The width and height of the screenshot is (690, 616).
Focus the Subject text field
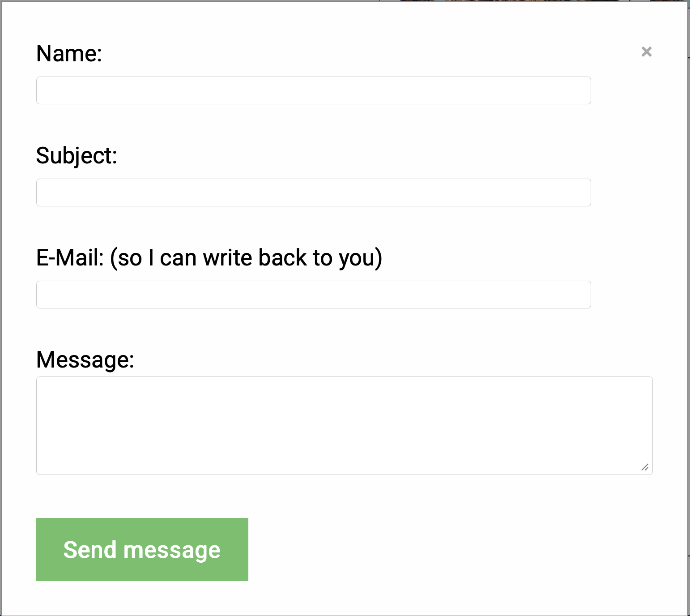pos(313,192)
